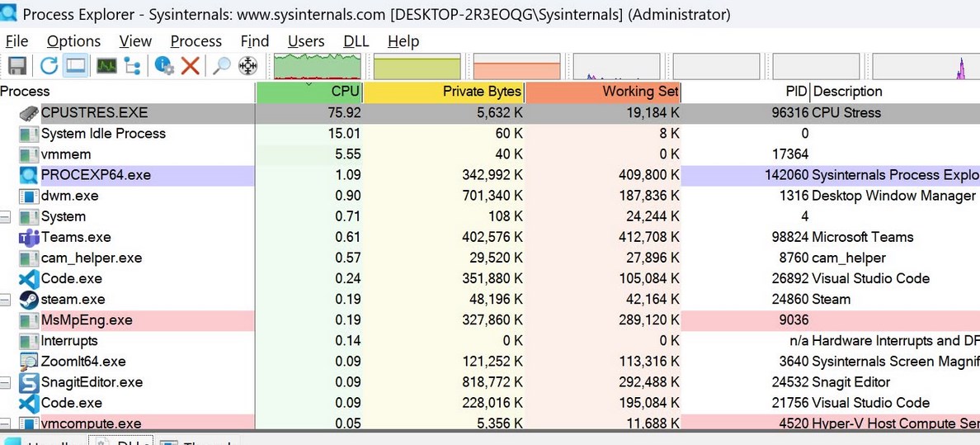The height and width of the screenshot is (445, 980).
Task: Click the System Idle Process icon
Action: (x=29, y=133)
